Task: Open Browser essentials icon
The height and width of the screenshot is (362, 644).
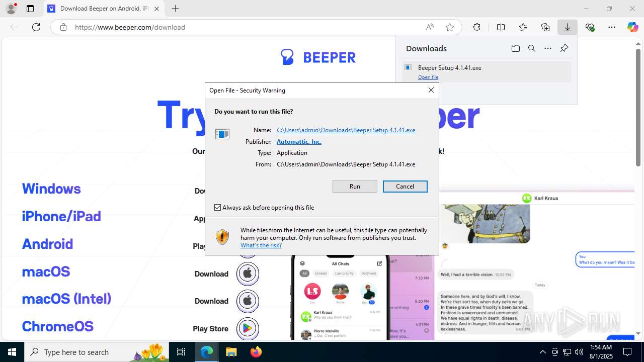Action: click(590, 27)
